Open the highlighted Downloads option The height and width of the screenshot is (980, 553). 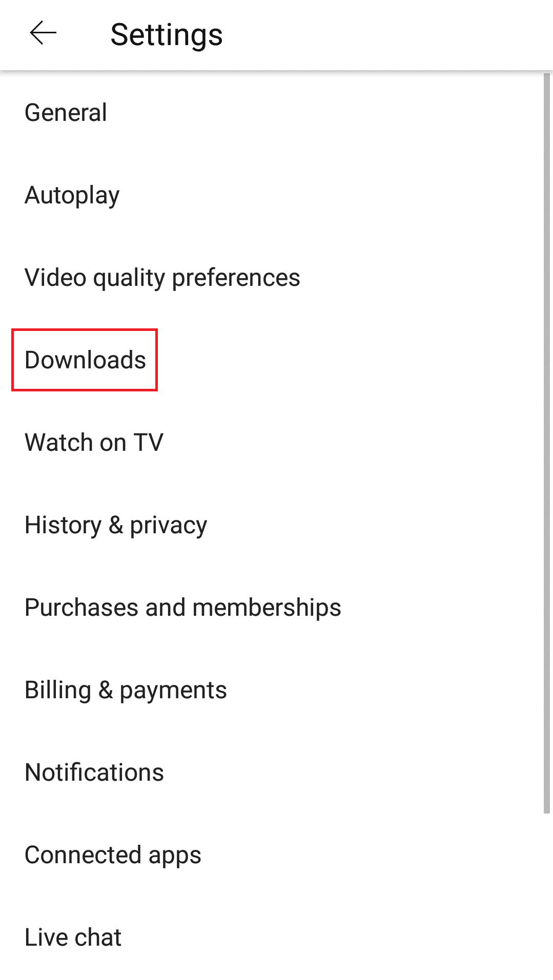[85, 360]
